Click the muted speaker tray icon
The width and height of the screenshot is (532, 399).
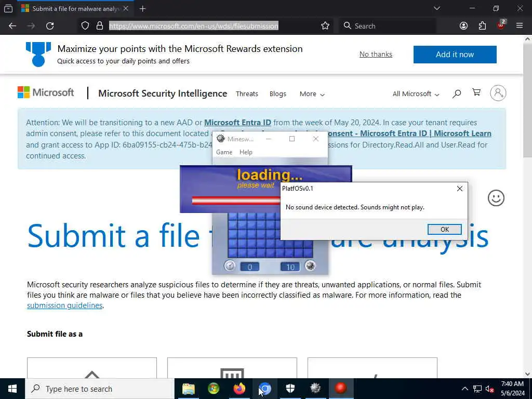(x=489, y=389)
